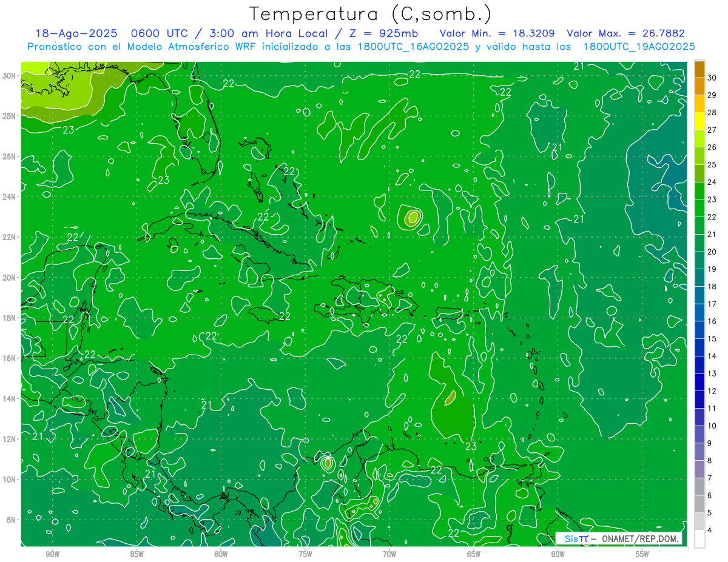The height and width of the screenshot is (562, 728).
Task: Pick the teal legend swatch between 18 and 19
Action: 699,278
